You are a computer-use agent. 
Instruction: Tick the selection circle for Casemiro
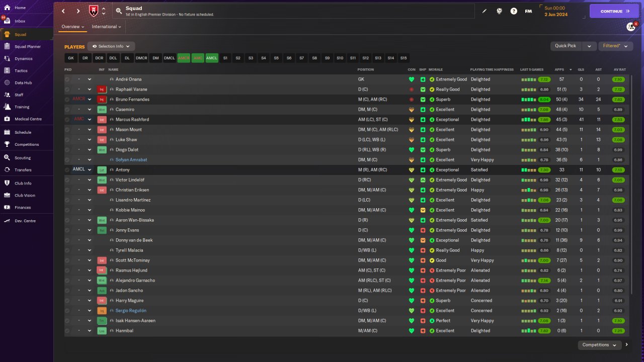tap(67, 110)
